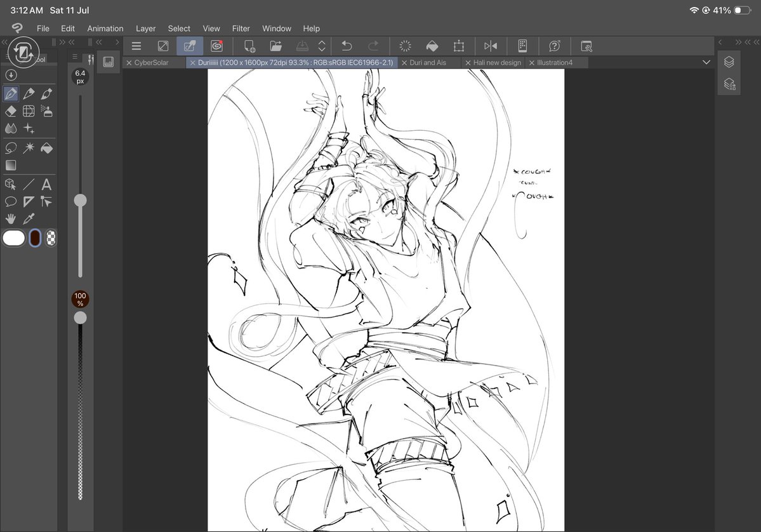This screenshot has height=532, width=761.
Task: Tap the rotate device floating button
Action: pyautogui.click(x=23, y=52)
